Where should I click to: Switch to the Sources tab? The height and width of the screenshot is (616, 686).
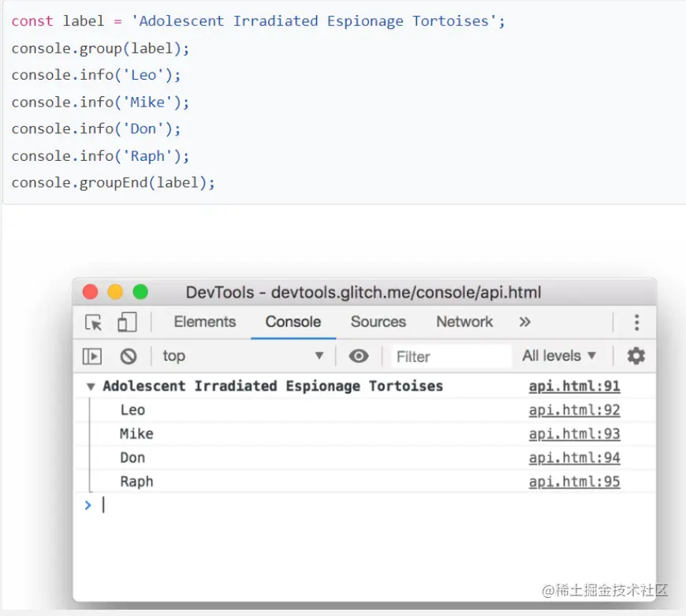click(x=378, y=322)
